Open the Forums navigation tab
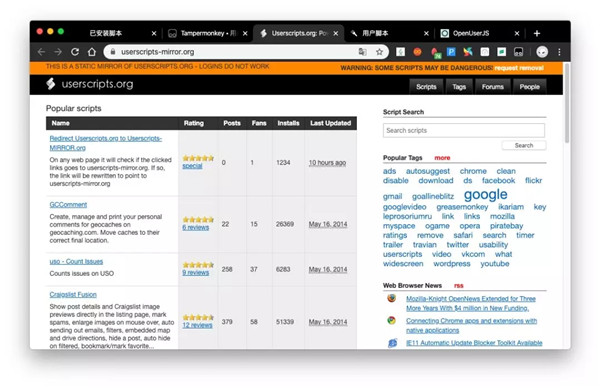 (x=492, y=87)
